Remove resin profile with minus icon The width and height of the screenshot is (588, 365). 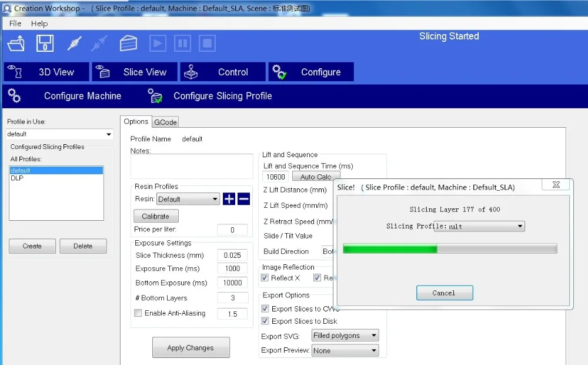point(244,198)
